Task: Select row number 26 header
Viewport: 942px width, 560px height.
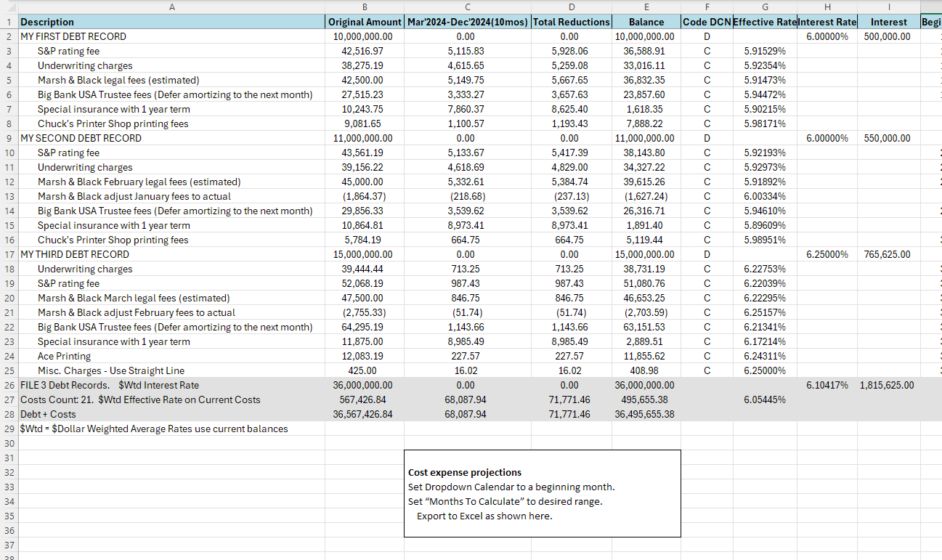Action: [9, 385]
